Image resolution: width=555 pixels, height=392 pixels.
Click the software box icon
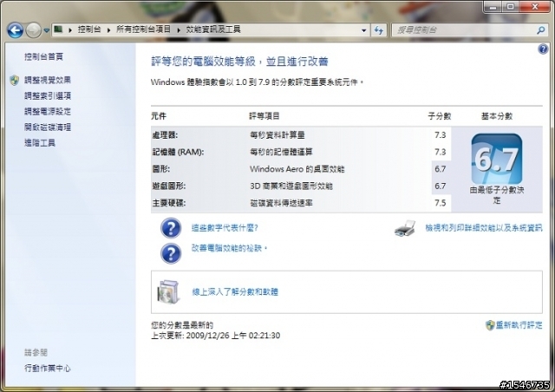[168, 291]
